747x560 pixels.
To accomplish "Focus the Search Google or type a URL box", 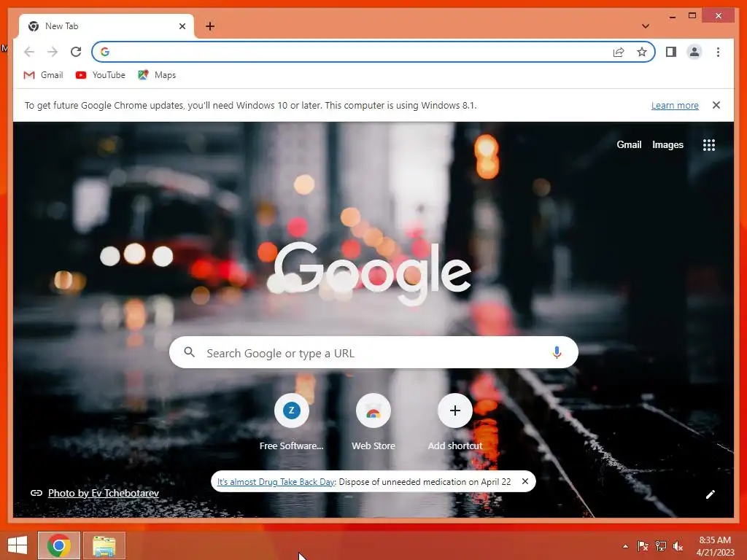I will coord(373,353).
